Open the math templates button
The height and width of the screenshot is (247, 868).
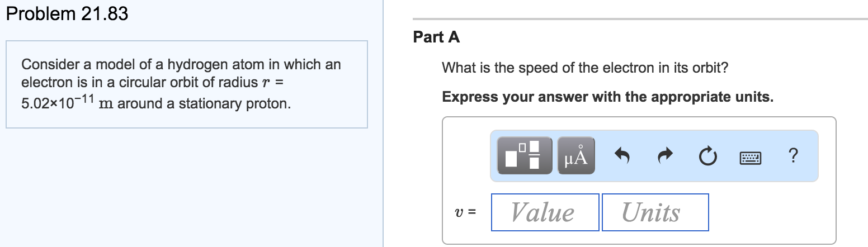click(x=524, y=155)
